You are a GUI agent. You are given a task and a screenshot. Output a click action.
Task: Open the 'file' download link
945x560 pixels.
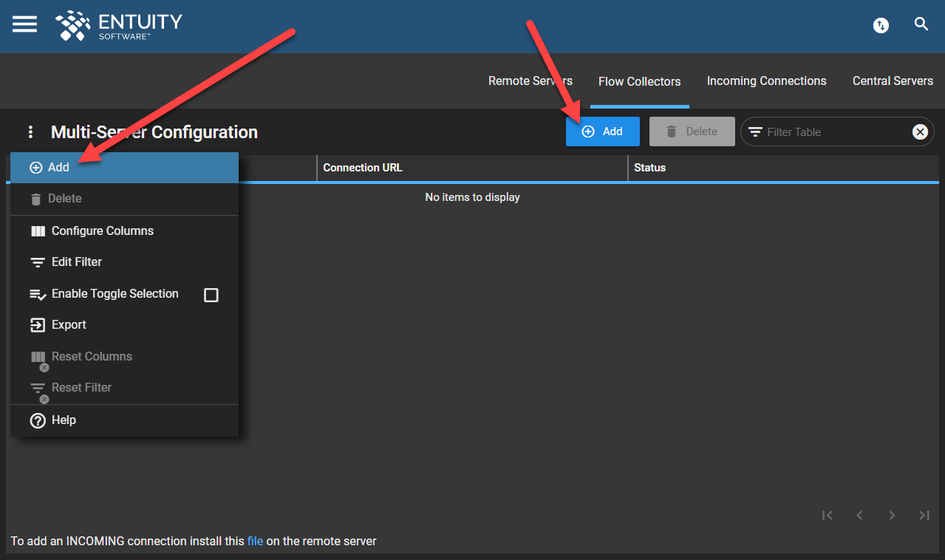pos(255,542)
